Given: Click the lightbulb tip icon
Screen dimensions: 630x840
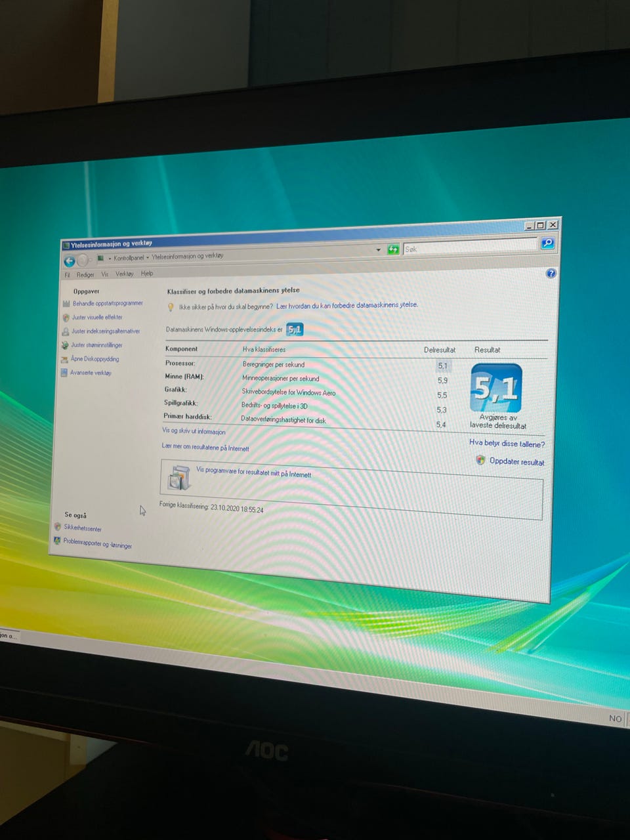Looking at the screenshot, I should 171,306.
